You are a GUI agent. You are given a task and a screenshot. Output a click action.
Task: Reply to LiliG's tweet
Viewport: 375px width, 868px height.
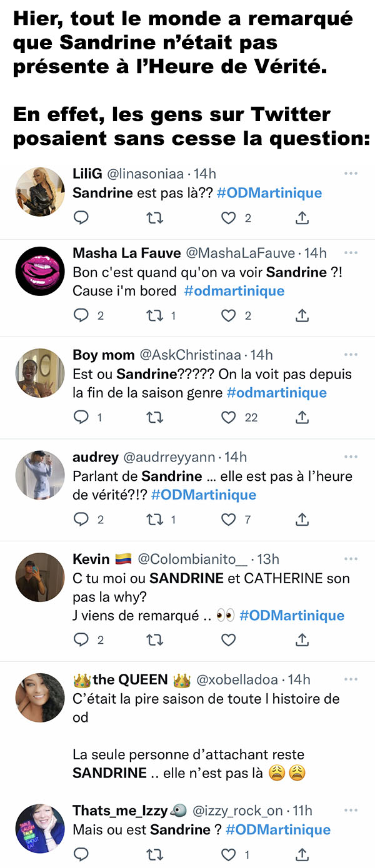(x=81, y=218)
